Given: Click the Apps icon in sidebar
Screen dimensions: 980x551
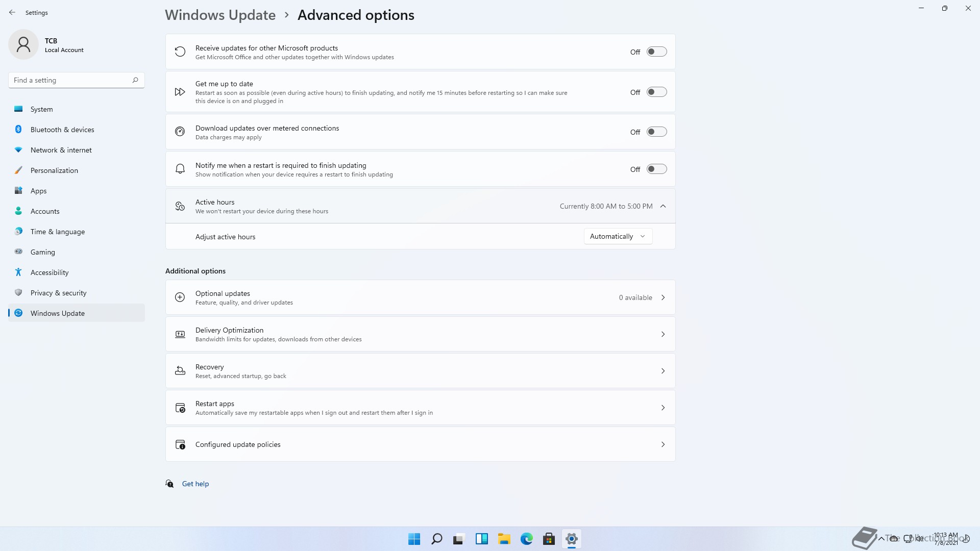Looking at the screenshot, I should 18,190.
